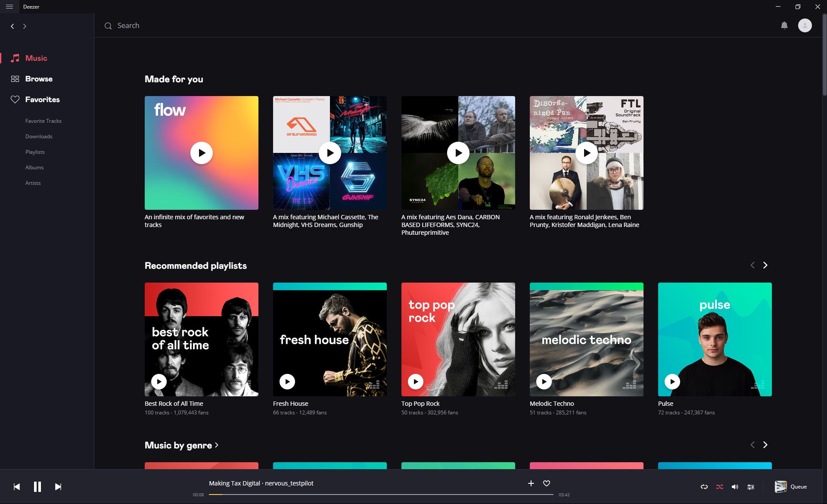This screenshot has width=827, height=504.
Task: Click the queue album art thumbnail
Action: pos(780,487)
